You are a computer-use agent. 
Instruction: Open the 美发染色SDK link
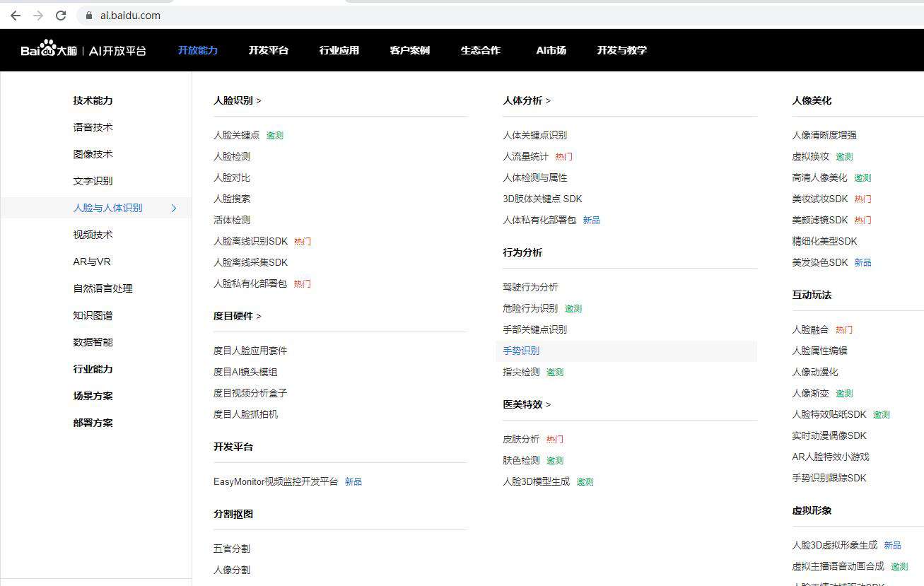(820, 262)
